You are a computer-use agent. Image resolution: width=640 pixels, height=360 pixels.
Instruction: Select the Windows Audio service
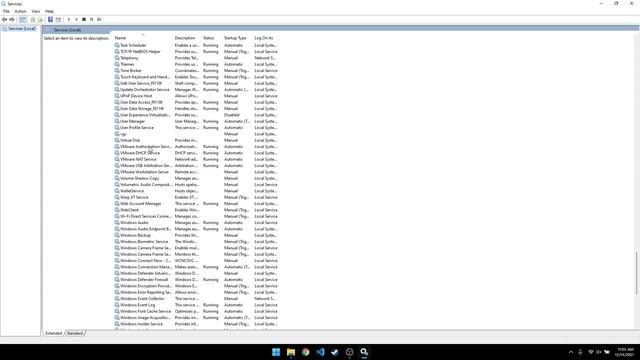pos(196,223)
